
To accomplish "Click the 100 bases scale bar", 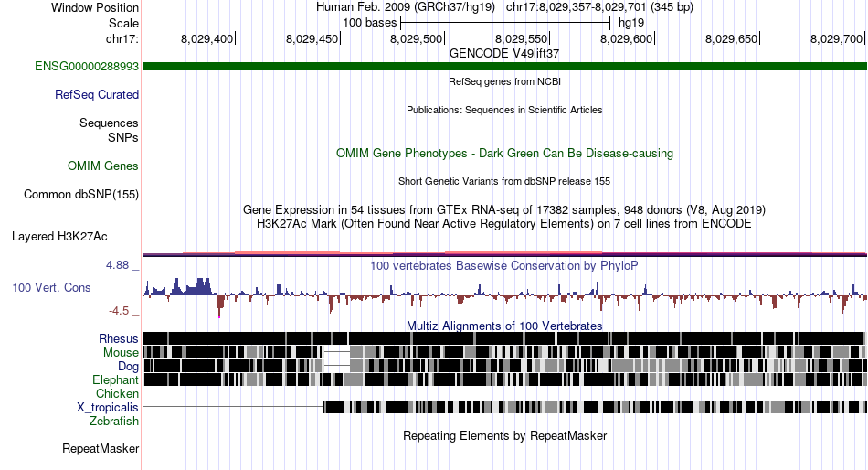I will point(505,23).
